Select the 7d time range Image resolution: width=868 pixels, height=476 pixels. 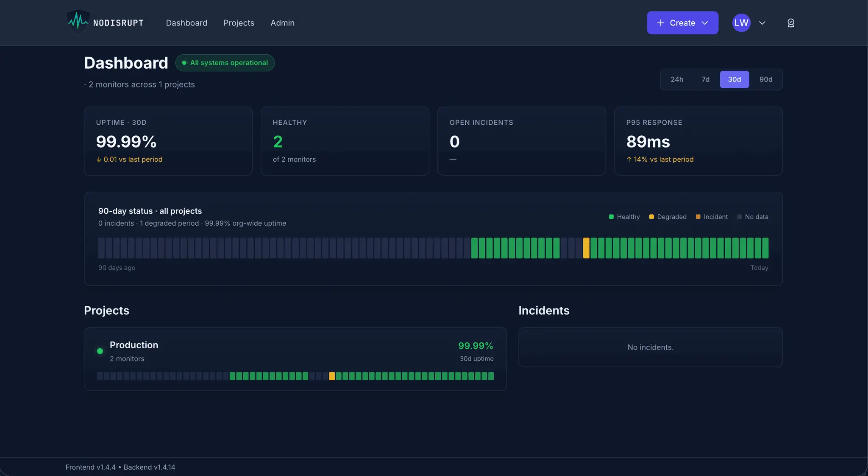[705, 79]
